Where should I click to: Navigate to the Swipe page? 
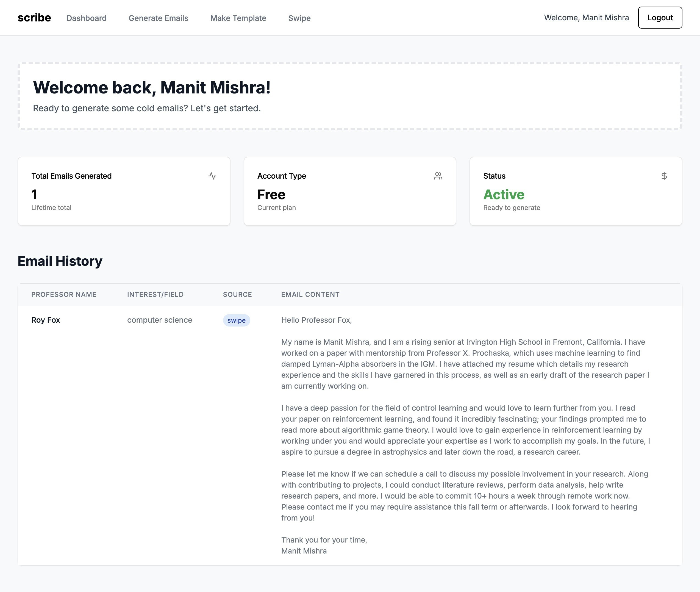pyautogui.click(x=299, y=18)
